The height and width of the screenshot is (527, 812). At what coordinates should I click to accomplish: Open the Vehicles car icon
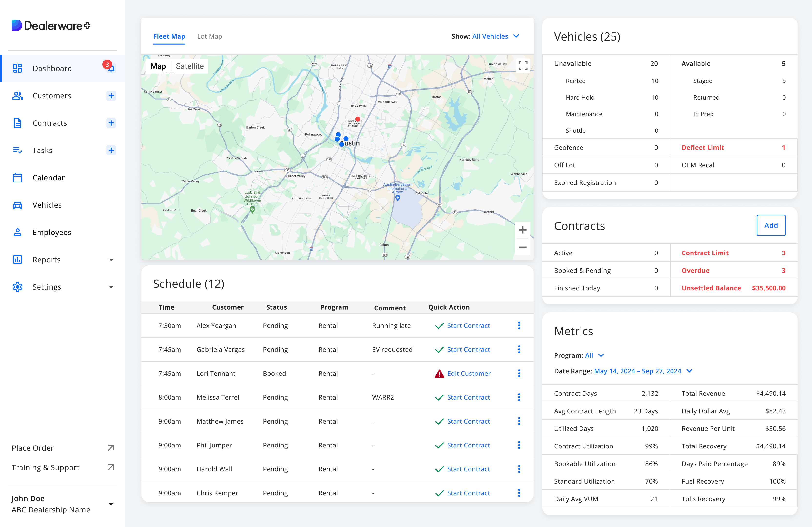[x=17, y=205]
